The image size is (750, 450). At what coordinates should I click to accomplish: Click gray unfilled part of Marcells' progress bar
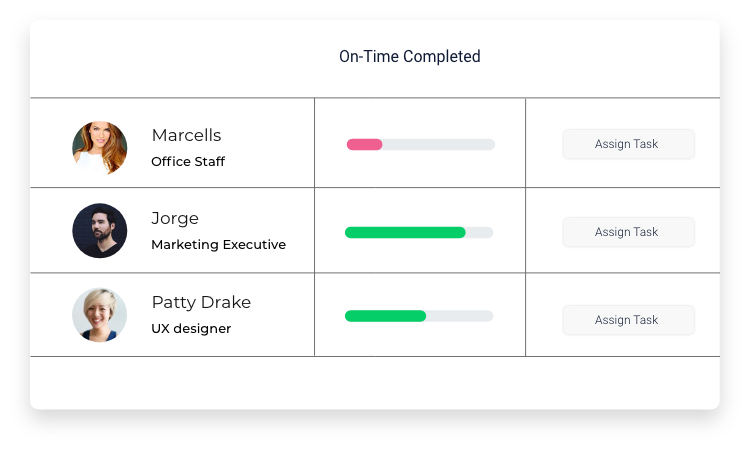(438, 144)
